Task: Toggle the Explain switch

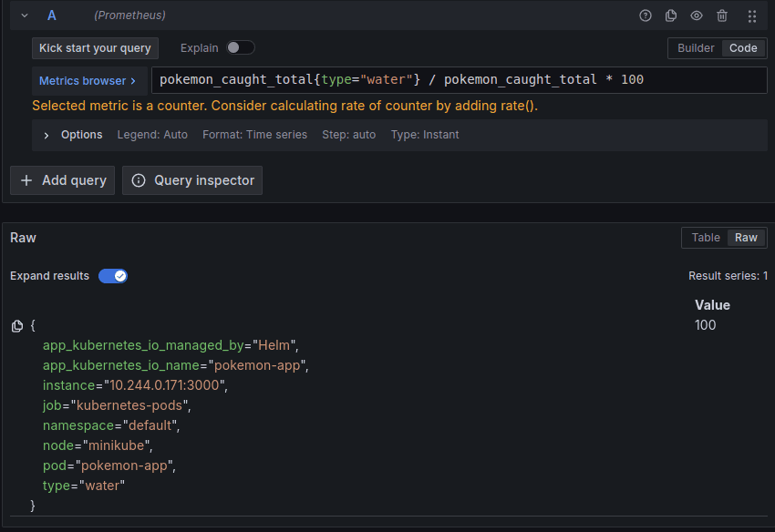Action: 240,47
